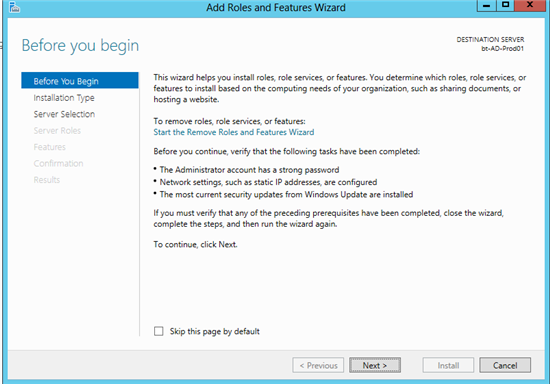550x384 pixels.
Task: Go to Installation Type step
Action: (x=64, y=98)
